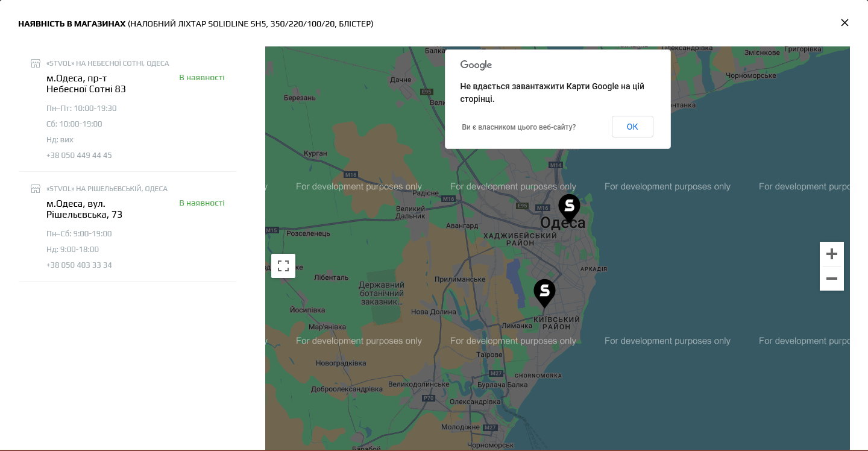Image resolution: width=868 pixels, height=451 pixels.
Task: Click store icon beside Небесної Сотні listing
Action: pyautogui.click(x=36, y=63)
